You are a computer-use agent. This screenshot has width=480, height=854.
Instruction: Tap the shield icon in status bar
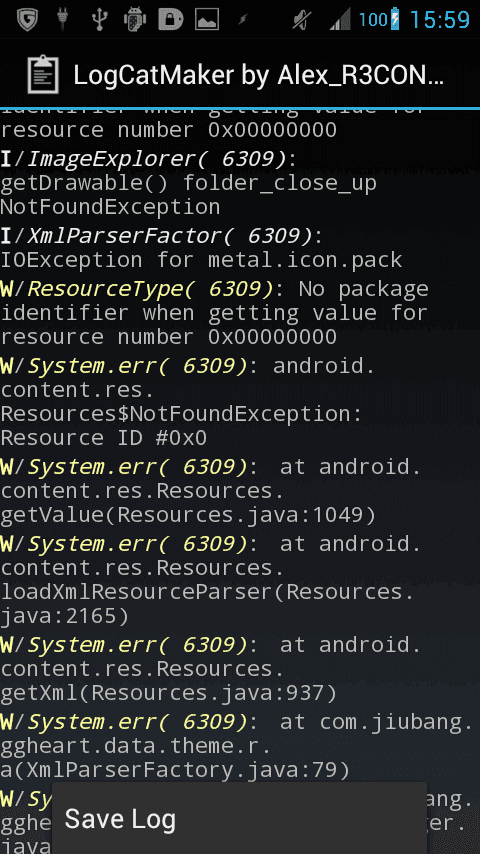click(x=27, y=20)
